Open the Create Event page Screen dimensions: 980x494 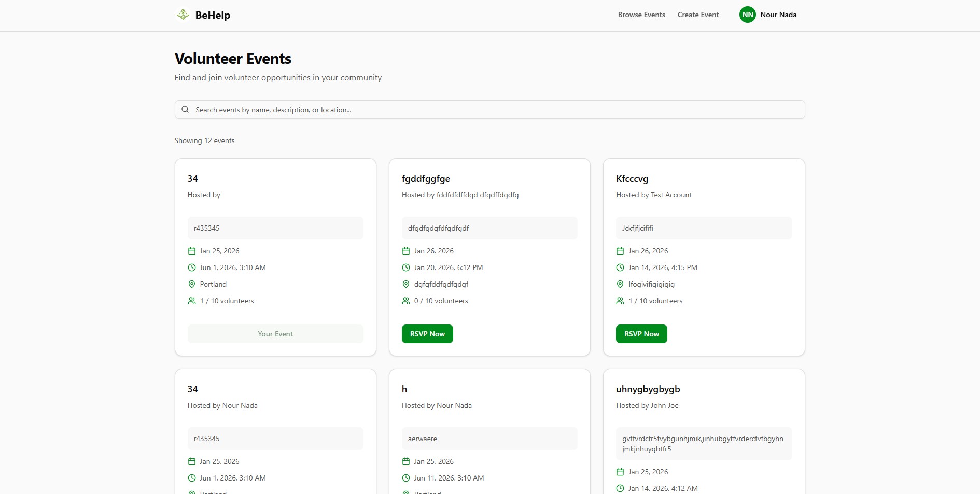(698, 15)
